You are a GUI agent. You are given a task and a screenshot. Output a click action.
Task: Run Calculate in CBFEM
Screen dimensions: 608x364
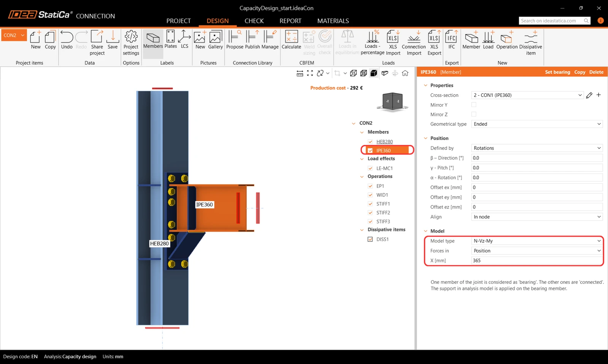[291, 40]
